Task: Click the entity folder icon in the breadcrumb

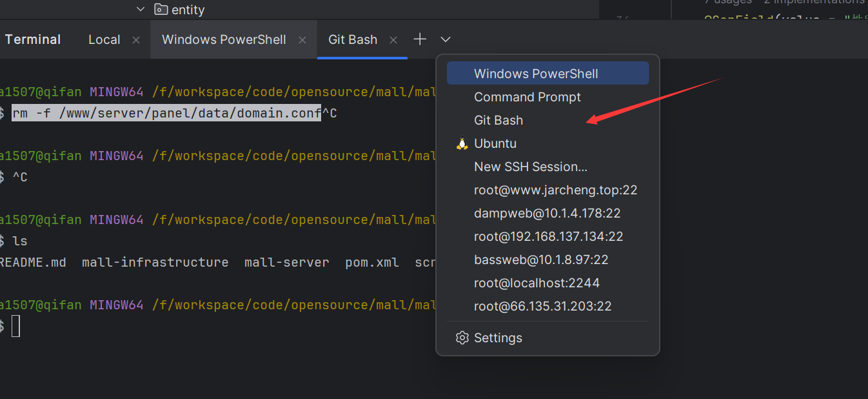Action: pos(160,9)
